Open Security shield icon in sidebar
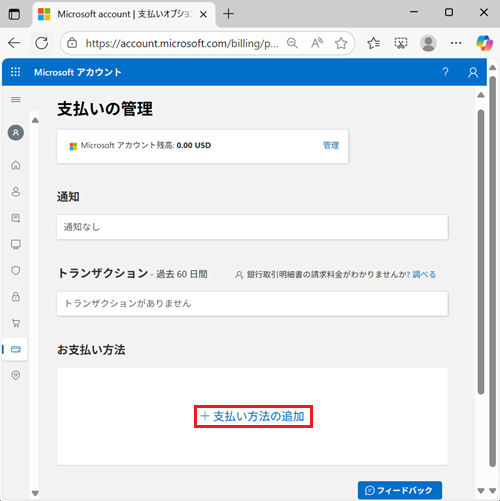This screenshot has width=500, height=501. point(16,270)
